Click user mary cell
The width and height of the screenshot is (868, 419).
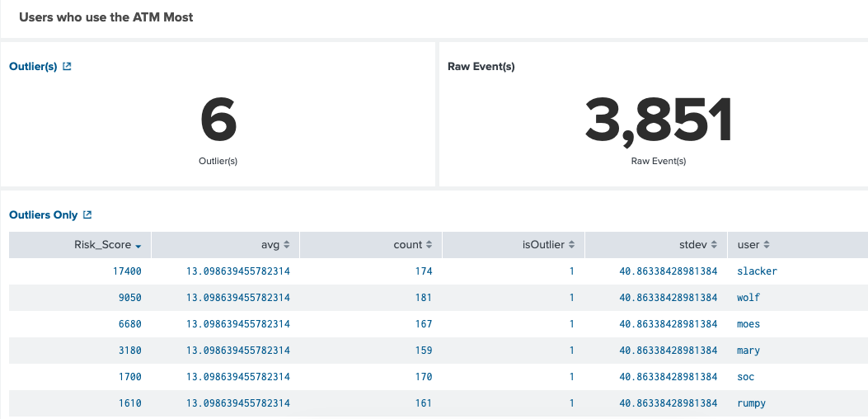coord(748,351)
